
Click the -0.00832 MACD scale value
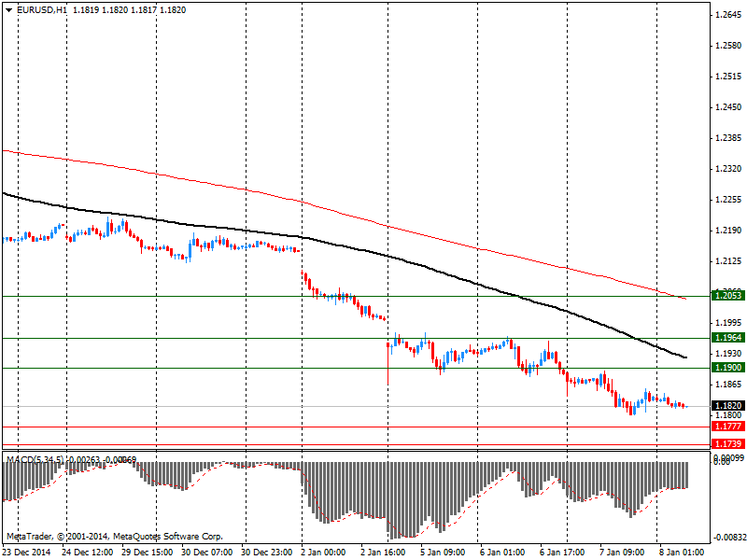[x=730, y=538]
